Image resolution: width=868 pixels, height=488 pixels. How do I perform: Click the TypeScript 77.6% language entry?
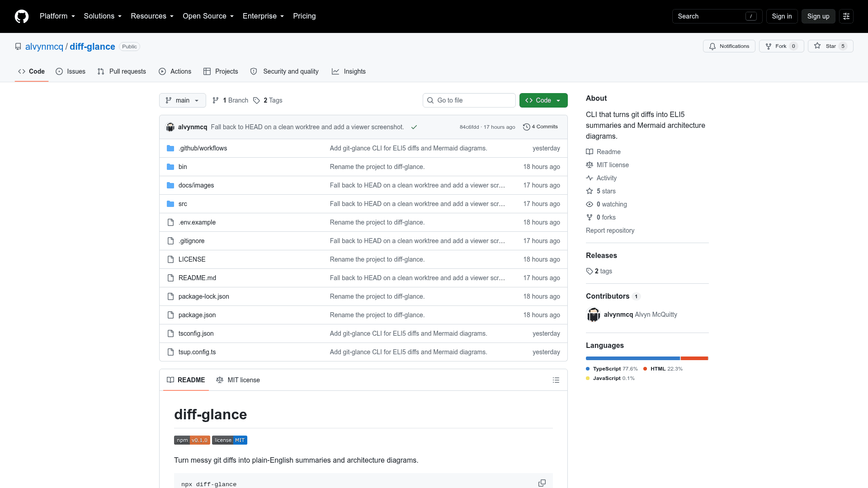[x=612, y=369]
